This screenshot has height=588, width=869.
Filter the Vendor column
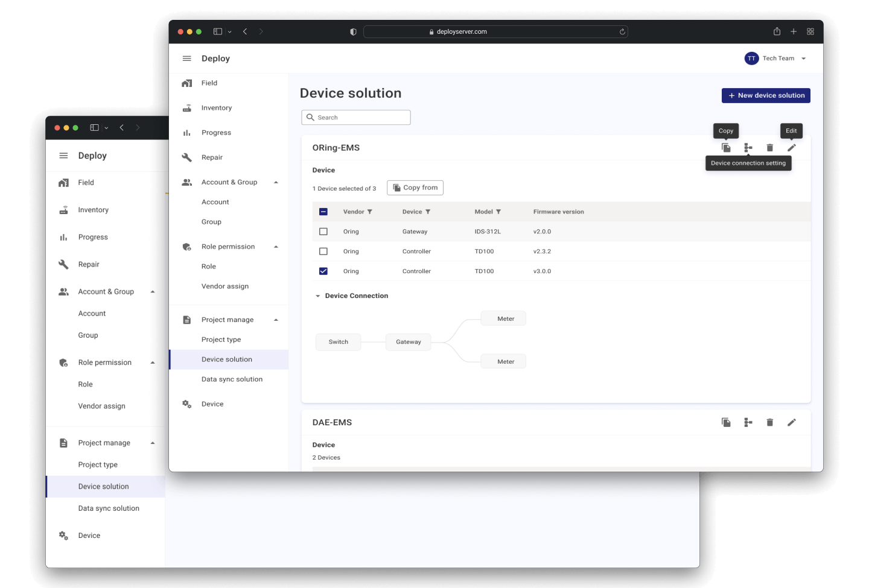[x=370, y=212]
